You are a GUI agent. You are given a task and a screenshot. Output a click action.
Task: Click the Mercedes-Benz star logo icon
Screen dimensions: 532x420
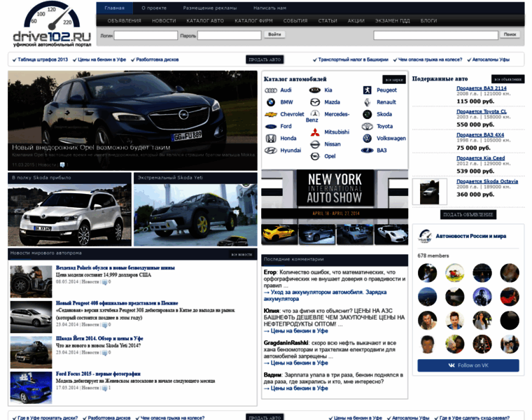315,113
